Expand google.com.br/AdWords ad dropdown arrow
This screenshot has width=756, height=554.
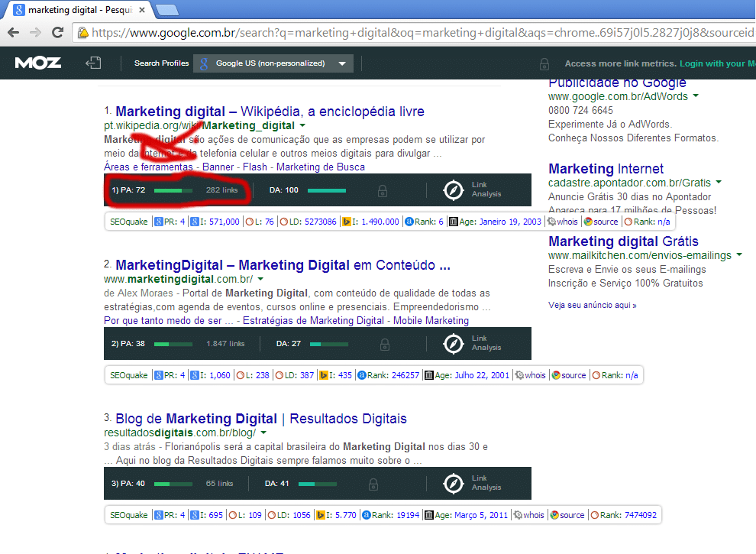click(696, 96)
